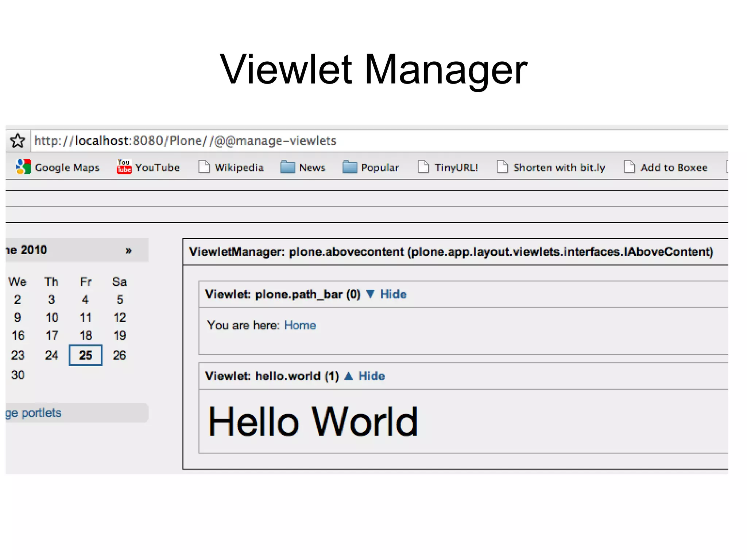This screenshot has width=747, height=560.
Task: Click the Viewlet: plone.path_bar (0) title
Action: click(283, 294)
